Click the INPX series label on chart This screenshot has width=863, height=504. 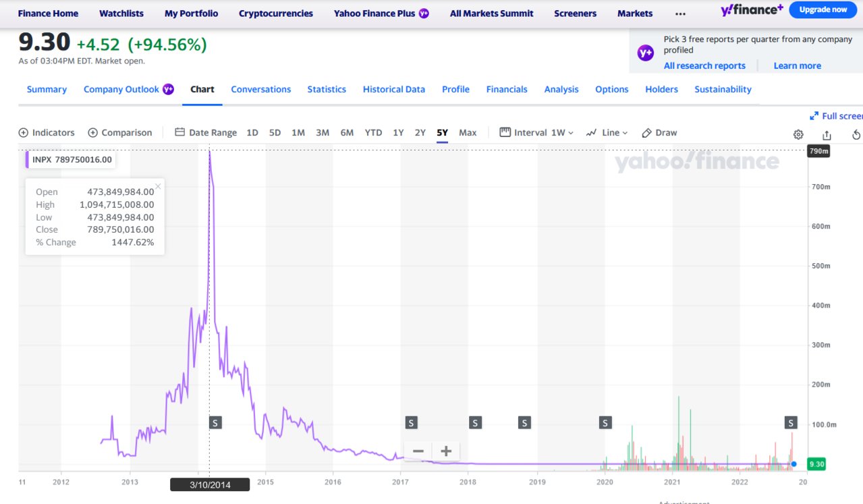point(72,160)
